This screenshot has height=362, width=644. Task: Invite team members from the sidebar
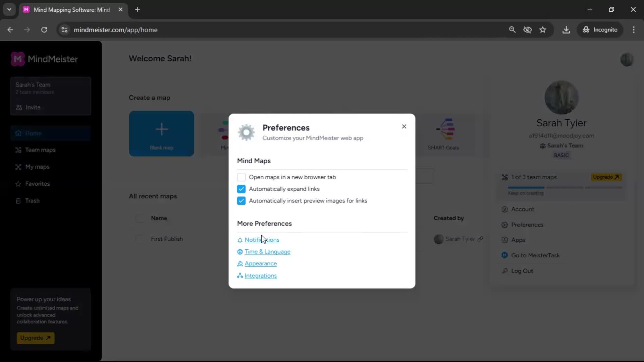pyautogui.click(x=28, y=107)
